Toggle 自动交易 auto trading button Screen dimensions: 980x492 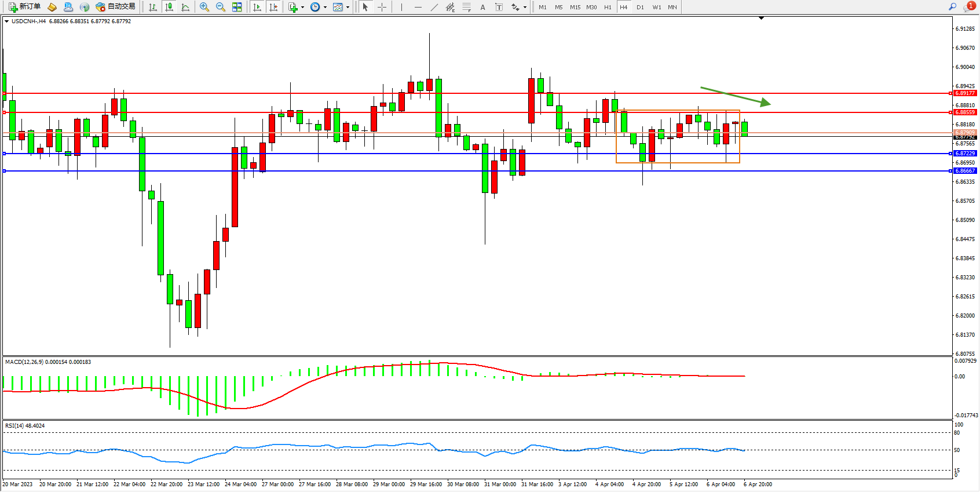point(116,7)
